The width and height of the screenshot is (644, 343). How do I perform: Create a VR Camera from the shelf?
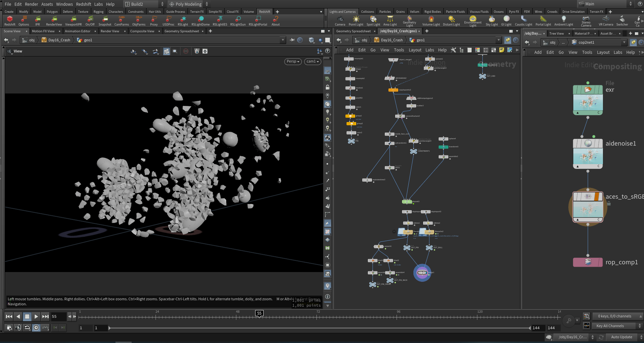point(606,21)
